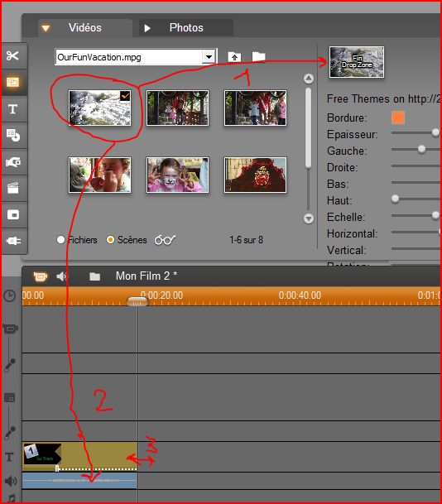This screenshot has height=504, width=442.
Task: Go up one folder level
Action: click(234, 57)
